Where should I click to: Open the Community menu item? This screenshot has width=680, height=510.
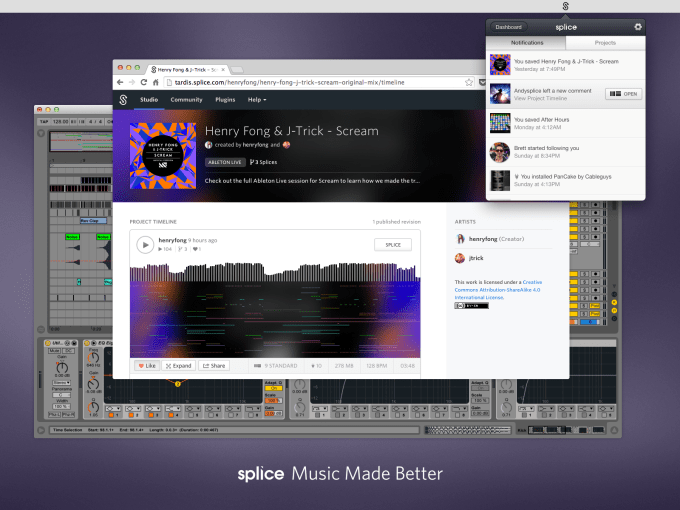point(186,100)
